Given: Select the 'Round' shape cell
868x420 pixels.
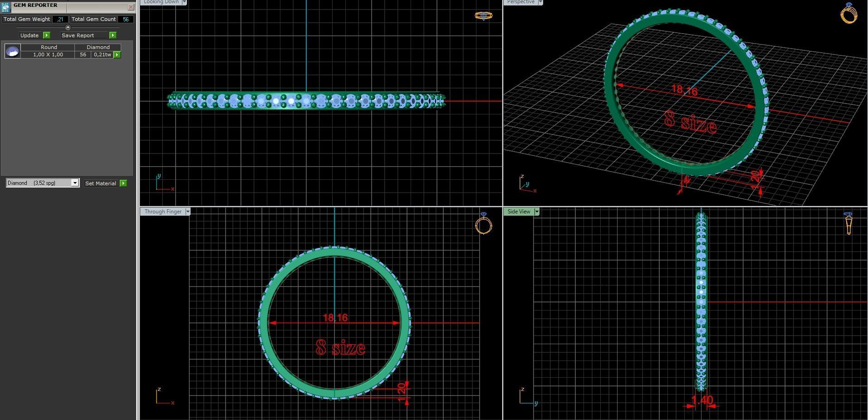Looking at the screenshot, I should (49, 47).
